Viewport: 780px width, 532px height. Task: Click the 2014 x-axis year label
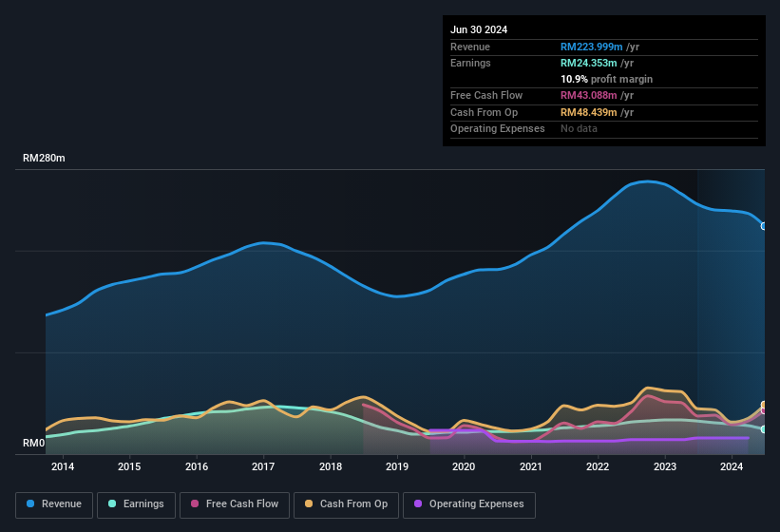[x=63, y=466]
